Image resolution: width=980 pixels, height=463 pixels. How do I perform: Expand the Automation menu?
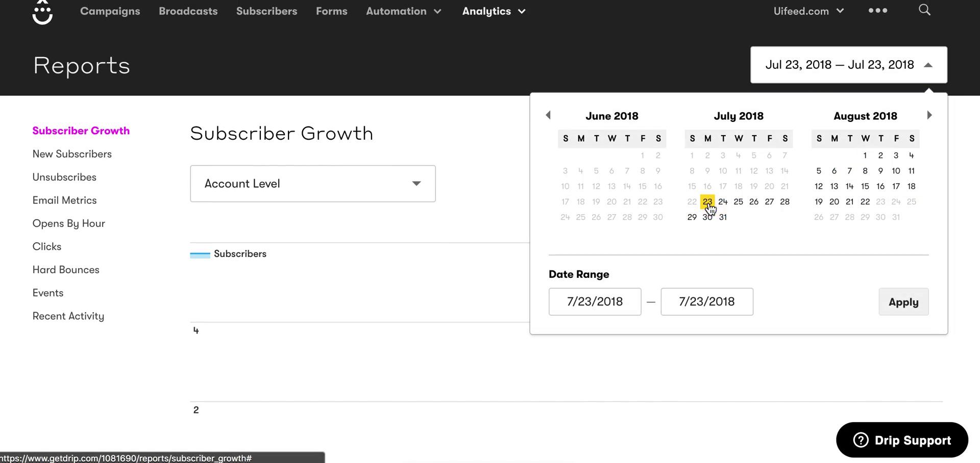[x=403, y=11]
